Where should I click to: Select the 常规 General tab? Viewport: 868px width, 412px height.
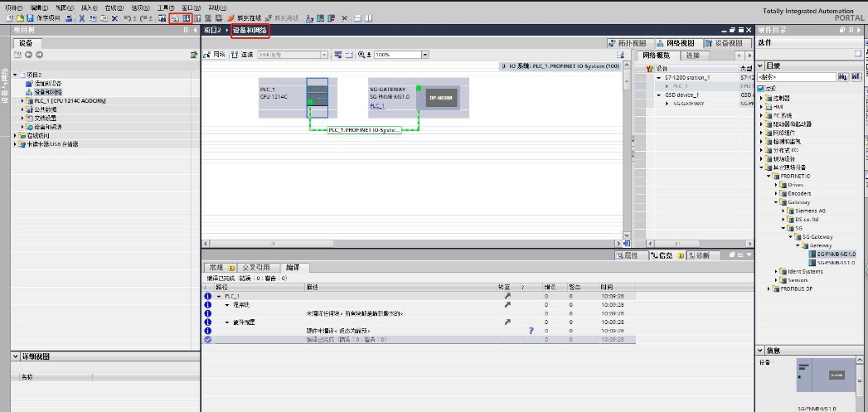point(221,268)
